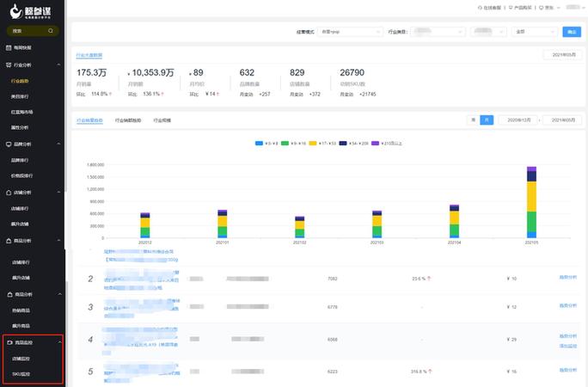This screenshot has width=588, height=387.
Task: Open the second blurred category dropdown
Action: click(x=488, y=32)
